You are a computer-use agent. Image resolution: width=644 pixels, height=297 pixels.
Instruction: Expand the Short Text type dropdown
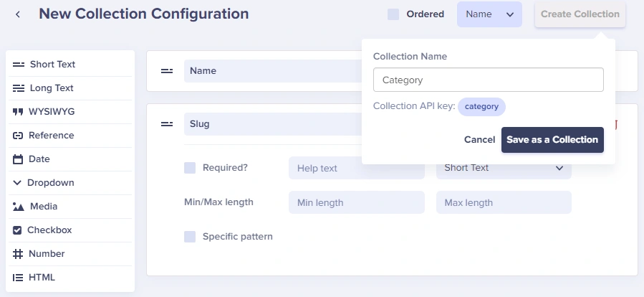504,168
